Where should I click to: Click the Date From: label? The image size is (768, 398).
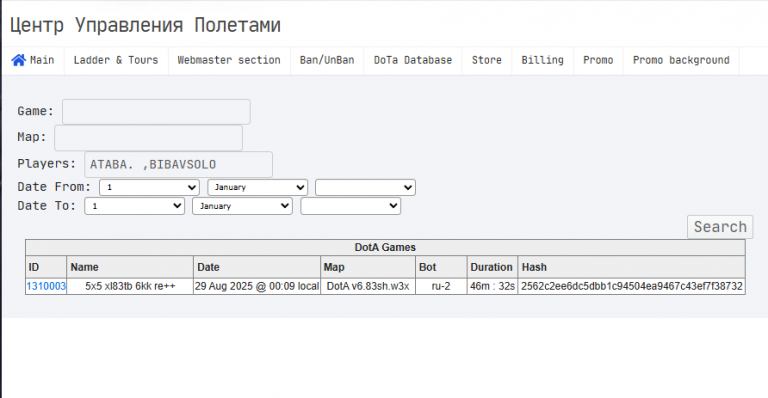pyautogui.click(x=54, y=187)
